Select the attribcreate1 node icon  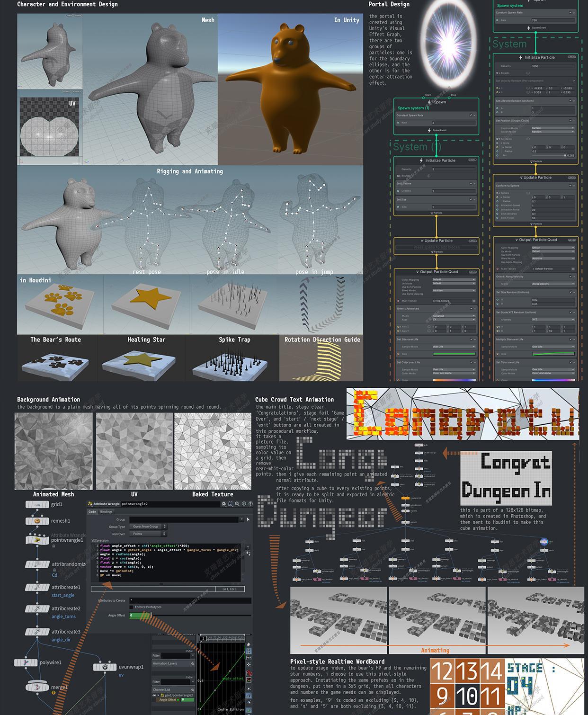(37, 587)
